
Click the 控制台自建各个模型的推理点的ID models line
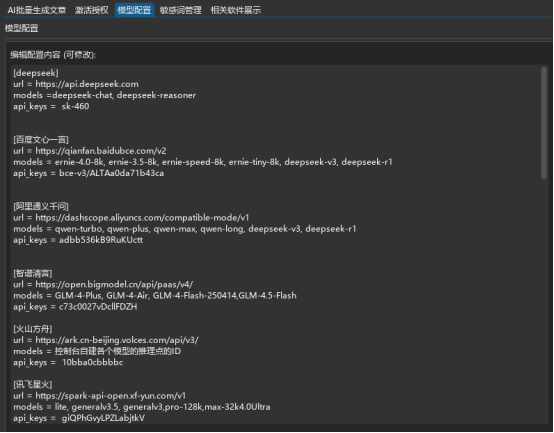click(97, 351)
